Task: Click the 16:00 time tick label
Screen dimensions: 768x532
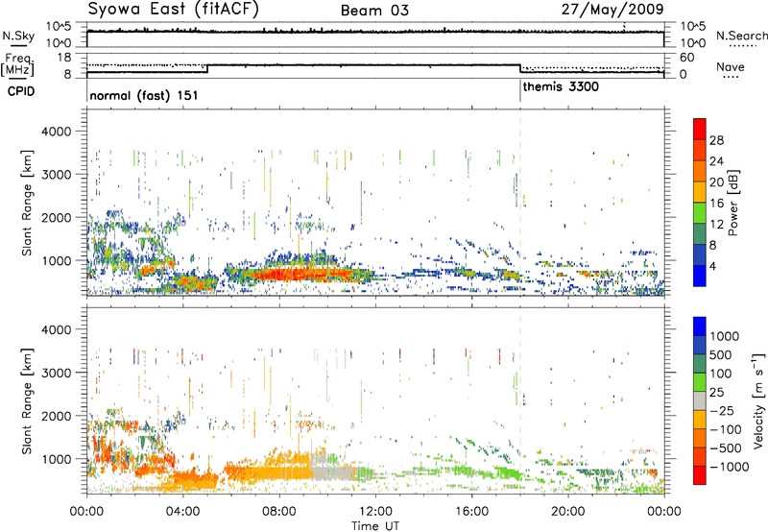Action: (x=471, y=512)
